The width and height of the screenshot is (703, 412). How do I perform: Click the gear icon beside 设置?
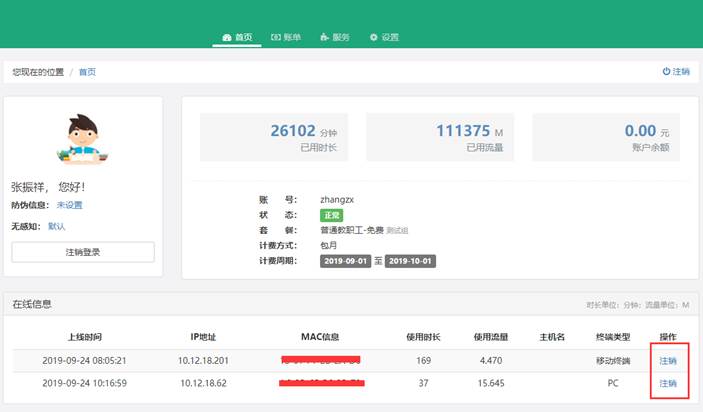(x=374, y=38)
